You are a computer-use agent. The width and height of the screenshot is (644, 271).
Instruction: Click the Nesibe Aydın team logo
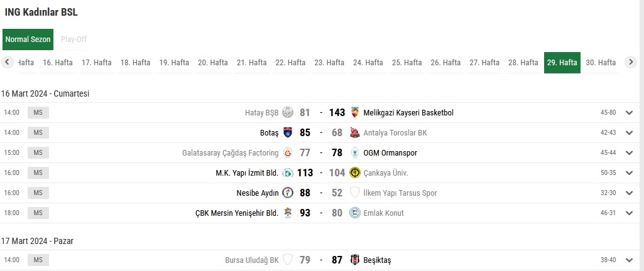288,193
